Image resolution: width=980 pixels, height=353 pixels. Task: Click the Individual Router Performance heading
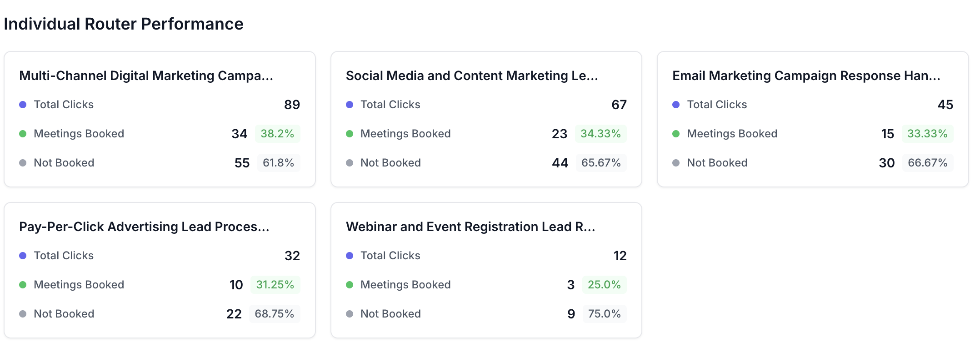(x=124, y=24)
